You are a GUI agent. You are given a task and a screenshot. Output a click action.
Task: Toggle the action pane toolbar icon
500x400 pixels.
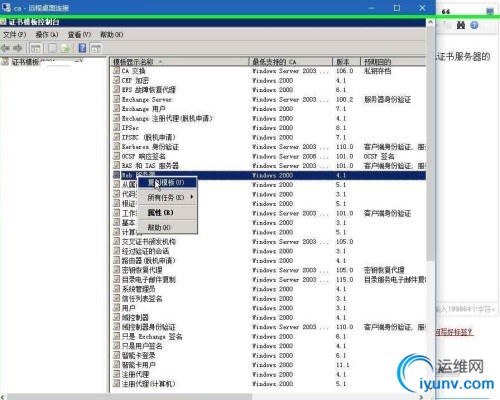96,48
